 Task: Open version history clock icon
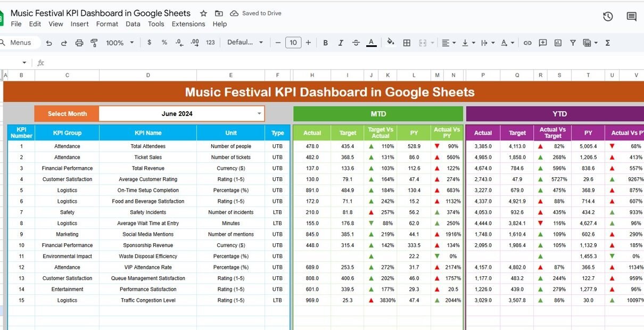(x=608, y=16)
